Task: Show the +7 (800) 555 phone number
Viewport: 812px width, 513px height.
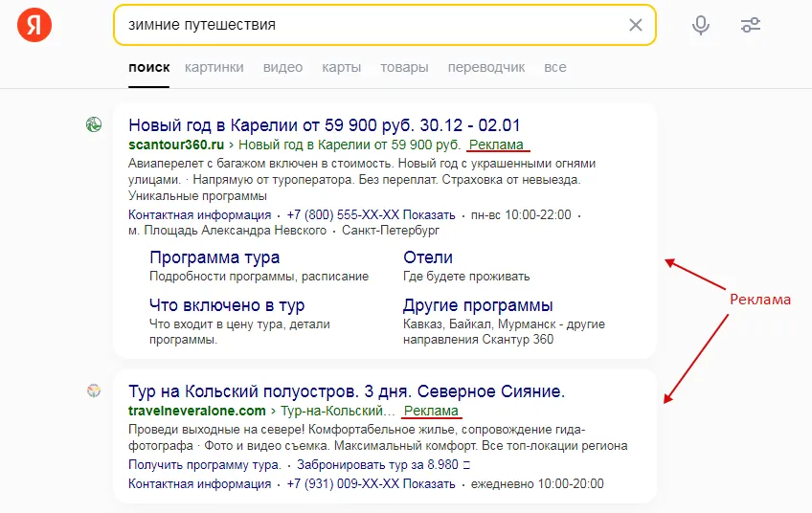Action: coord(371,214)
